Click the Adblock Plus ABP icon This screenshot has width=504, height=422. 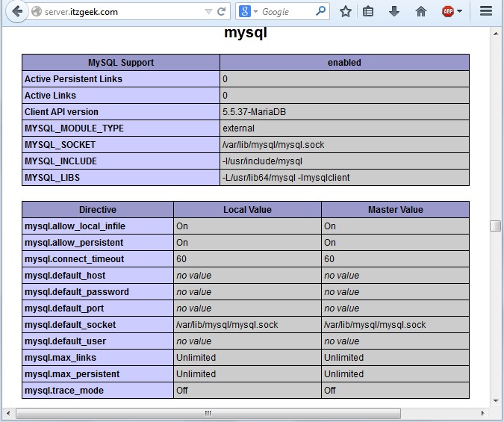pos(447,11)
